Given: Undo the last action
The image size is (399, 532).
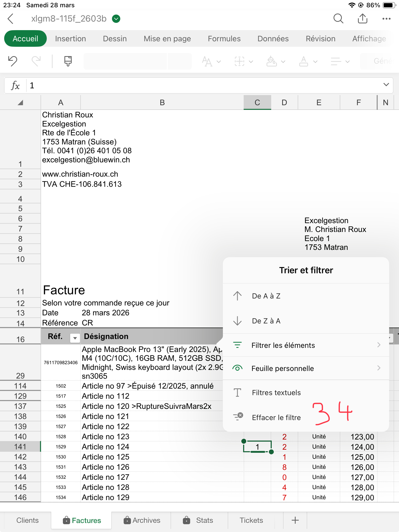Looking at the screenshot, I should point(12,61).
